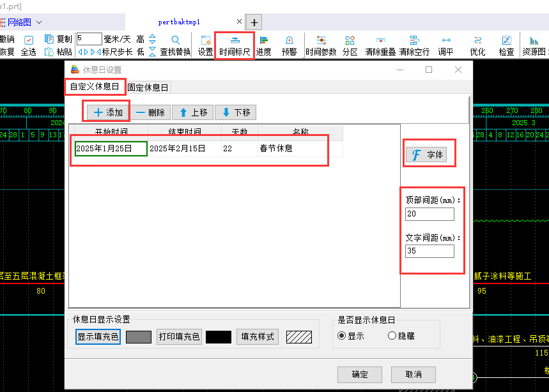Select the pertbaktmp1 document tab
Screen dimensions: 549x392
pos(179,22)
